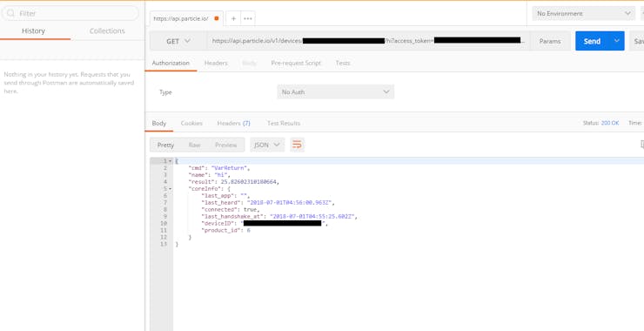644x331 pixels.
Task: Choose the Pretty view button
Action: point(165,145)
